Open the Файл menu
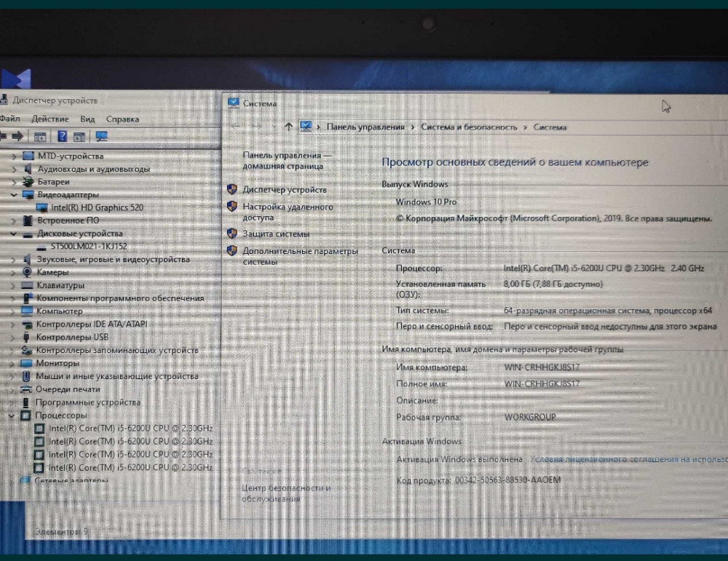 coord(9,119)
